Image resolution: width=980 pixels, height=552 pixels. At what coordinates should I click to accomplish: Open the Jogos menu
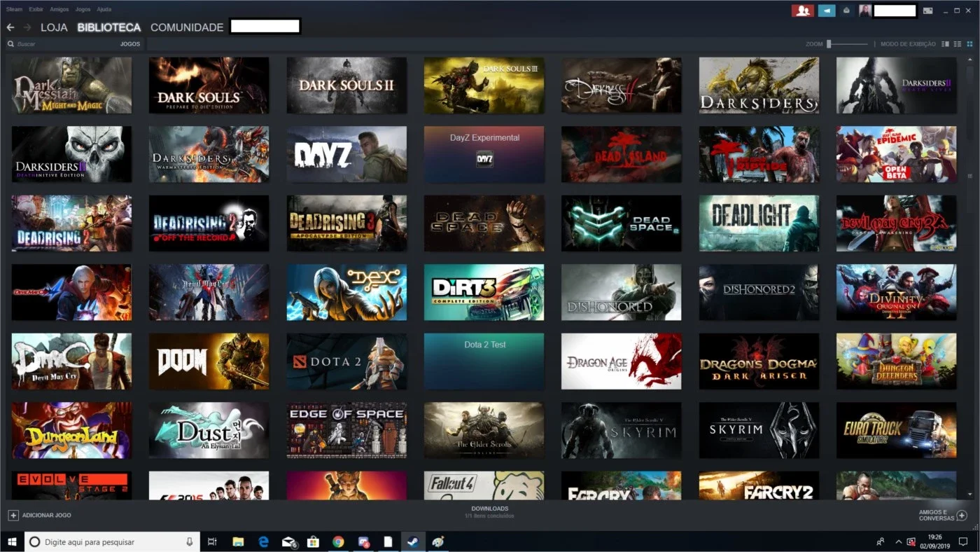tap(83, 10)
